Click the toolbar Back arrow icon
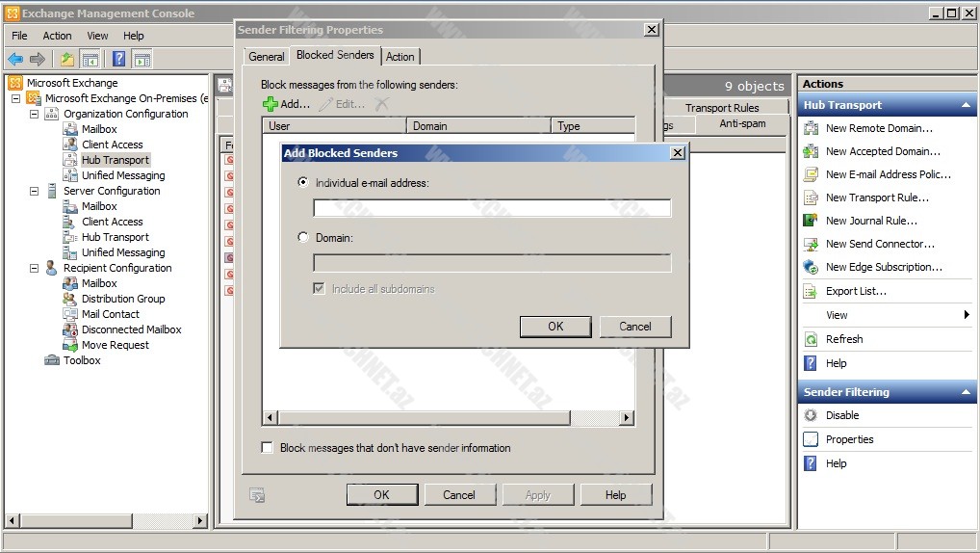The width and height of the screenshot is (980, 553). [15, 59]
